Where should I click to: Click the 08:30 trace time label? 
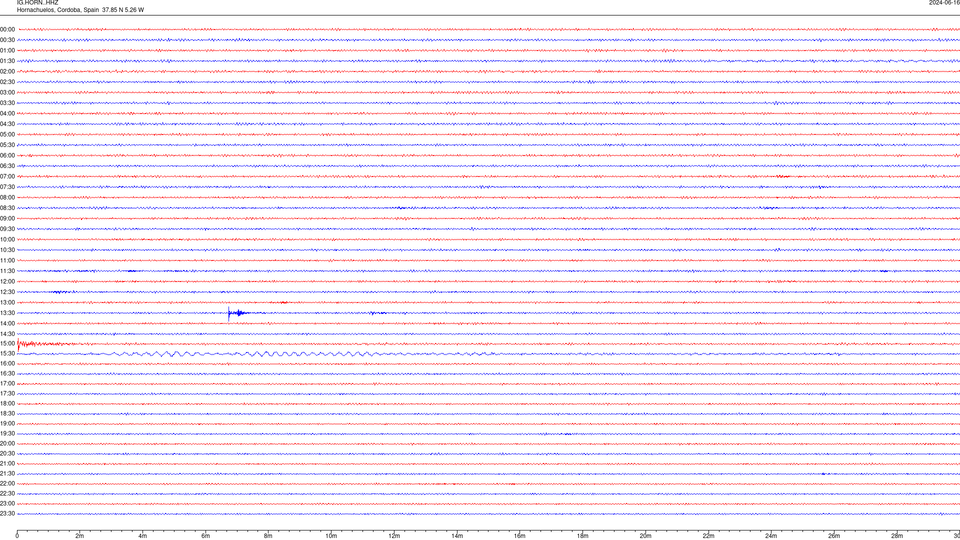coord(7,208)
